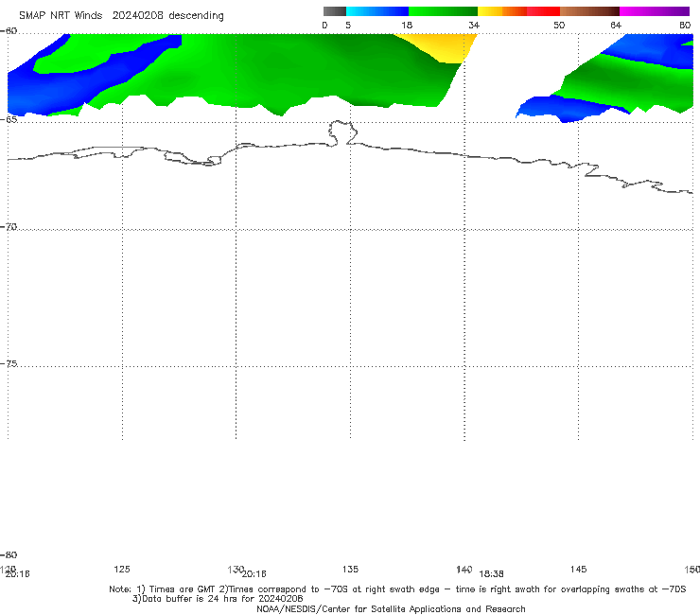Click the 'Note: 1) Times are GMT' line
This screenshot has height=615, width=700.
click(397, 589)
